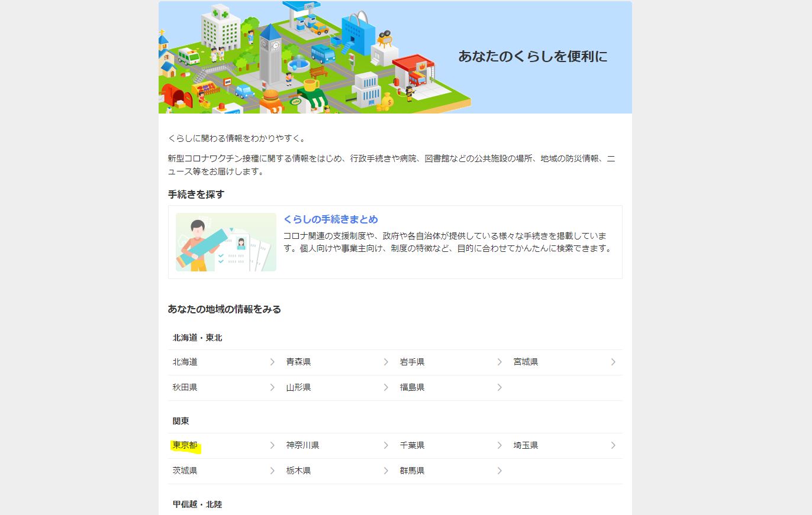Select 福島県 prefecture
The image size is (812, 515).
click(x=412, y=387)
